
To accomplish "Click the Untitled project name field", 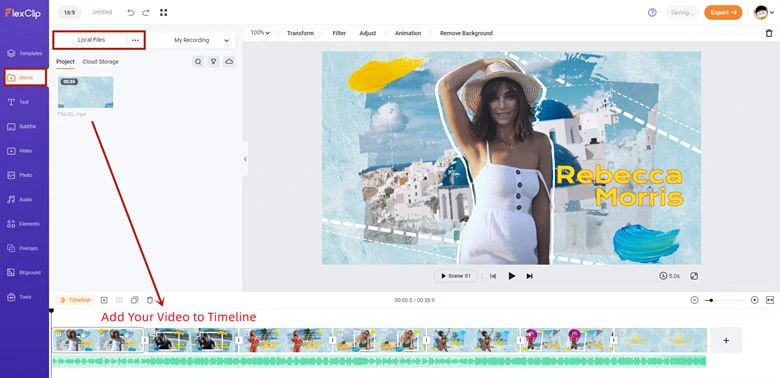I will coord(102,12).
